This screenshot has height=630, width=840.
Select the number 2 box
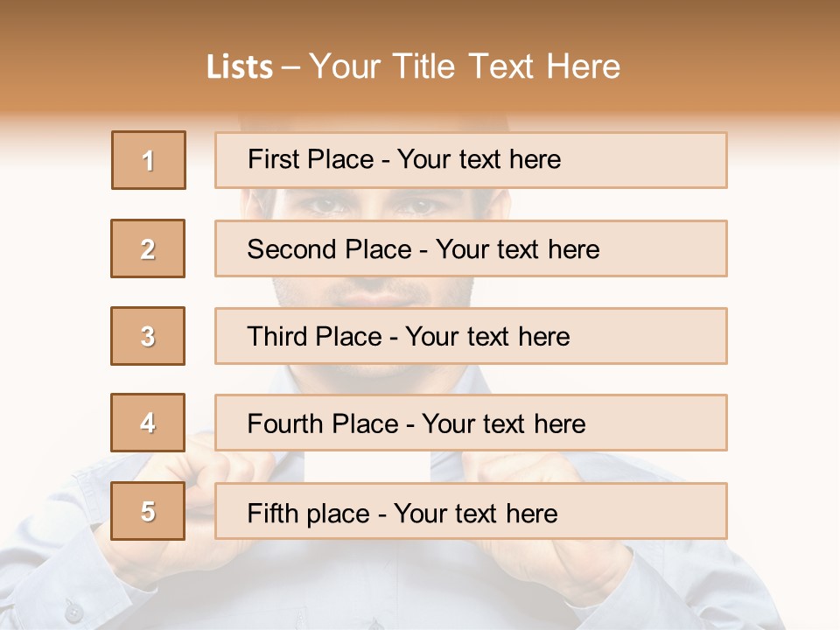(x=148, y=248)
